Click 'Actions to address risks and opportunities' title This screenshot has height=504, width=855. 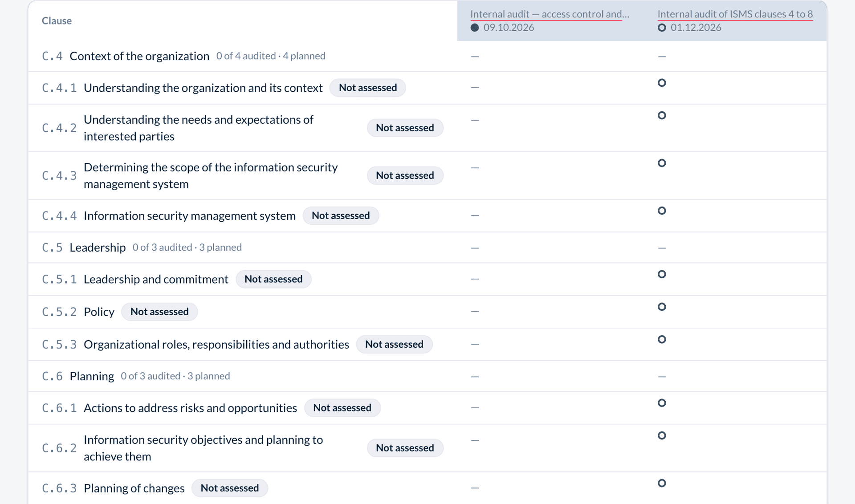pyautogui.click(x=190, y=408)
